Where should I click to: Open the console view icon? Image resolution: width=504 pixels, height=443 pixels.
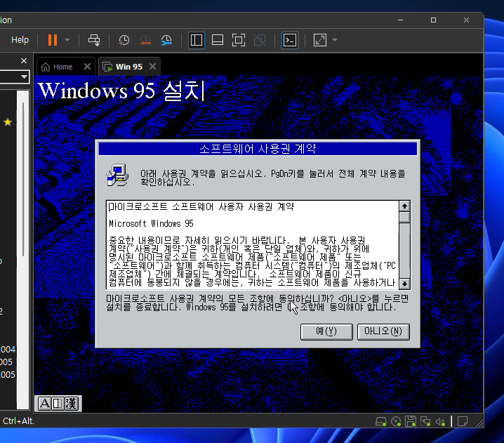290,40
